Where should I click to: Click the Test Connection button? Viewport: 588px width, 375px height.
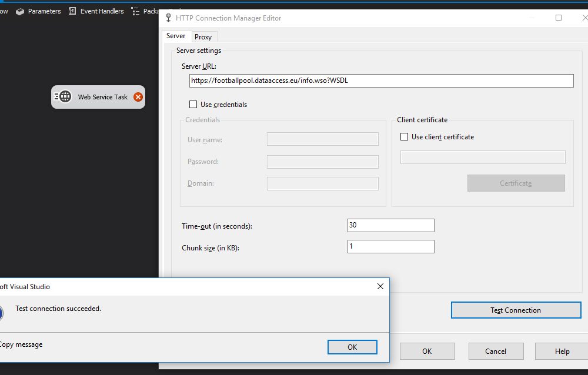click(x=516, y=310)
